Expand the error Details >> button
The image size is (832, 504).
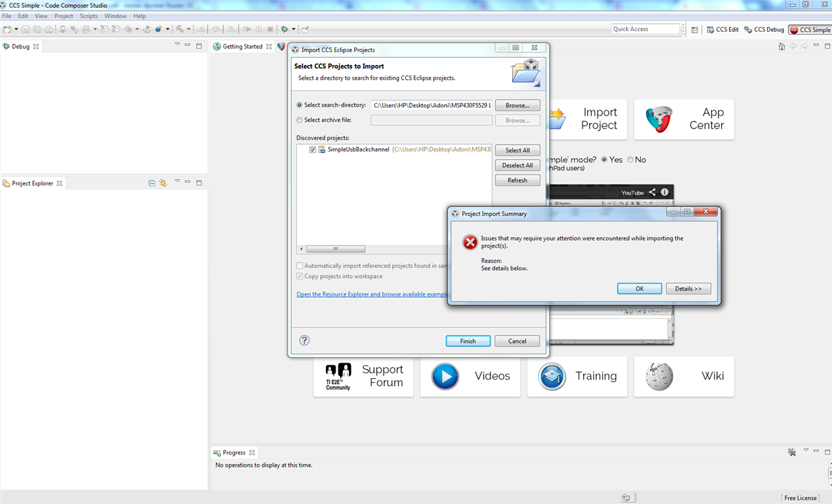(x=688, y=288)
